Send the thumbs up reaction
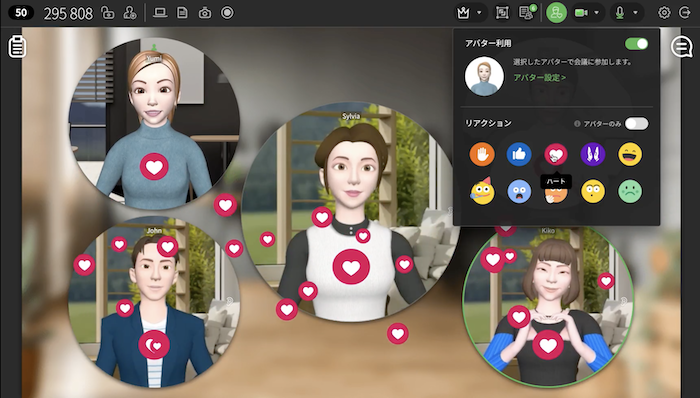Screen dimensions: 700x398 coord(519,154)
